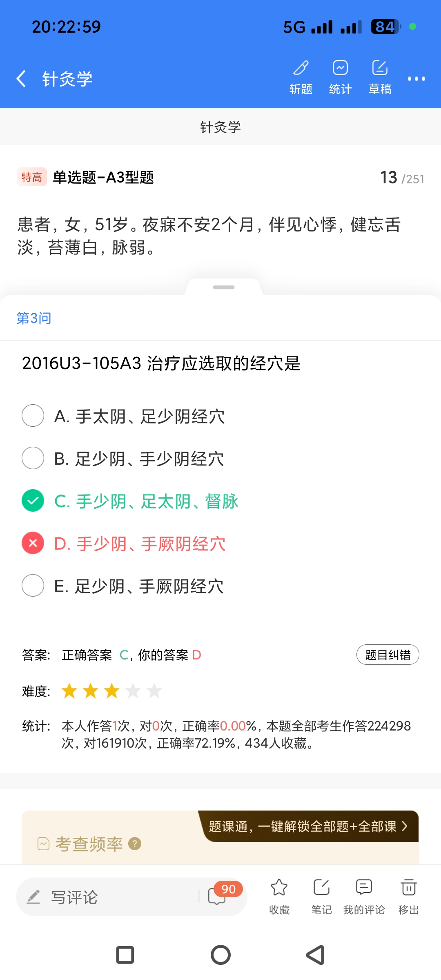Image resolution: width=441 pixels, height=980 pixels.
Task: Open the three-dot more menu
Action: [x=416, y=79]
